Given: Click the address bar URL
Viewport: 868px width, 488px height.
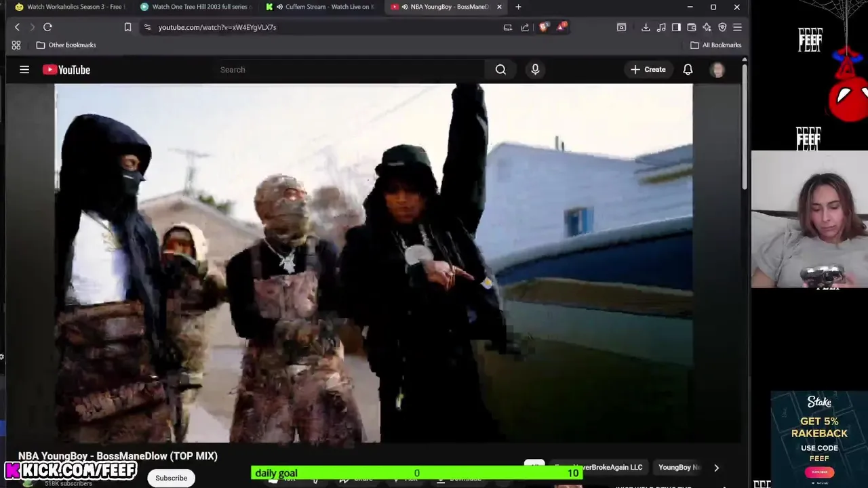Looking at the screenshot, I should 217,27.
